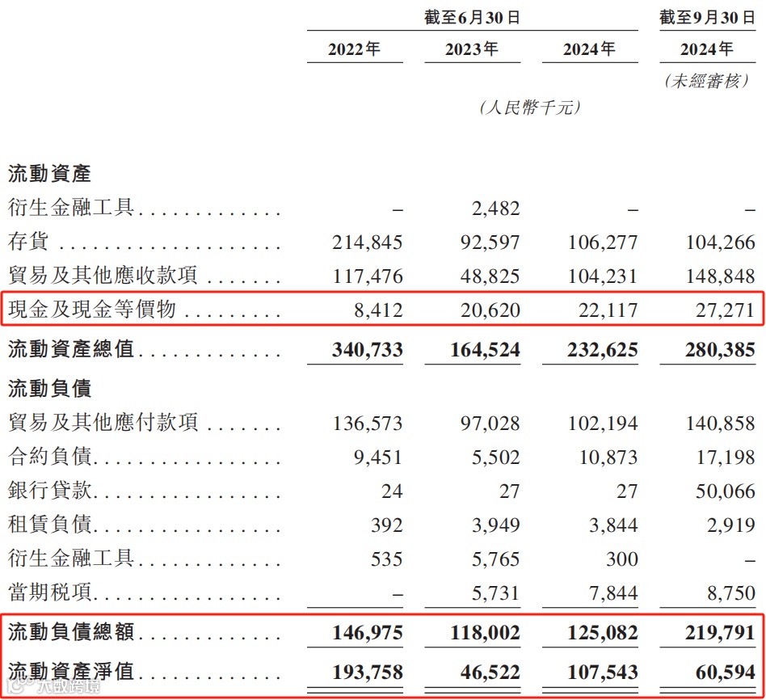
Task: Click the 截至6月30日 column group header
Action: click(472, 18)
